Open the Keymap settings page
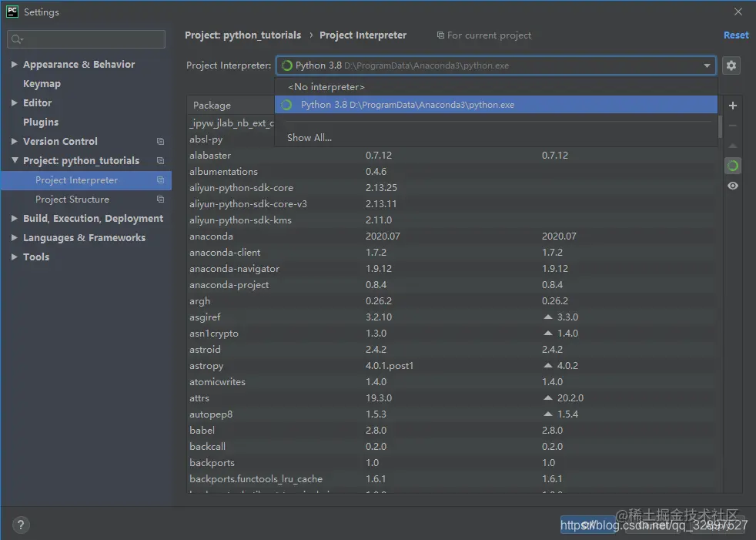Viewport: 756px width, 540px height. click(42, 83)
